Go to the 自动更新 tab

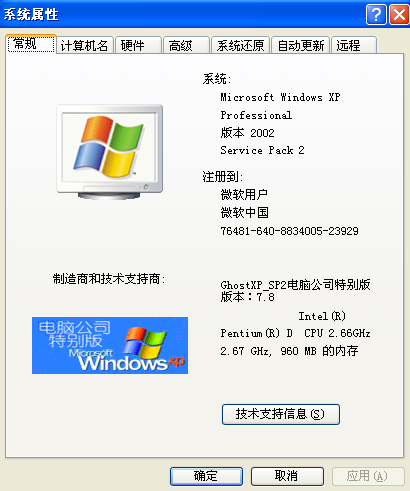[x=301, y=45]
